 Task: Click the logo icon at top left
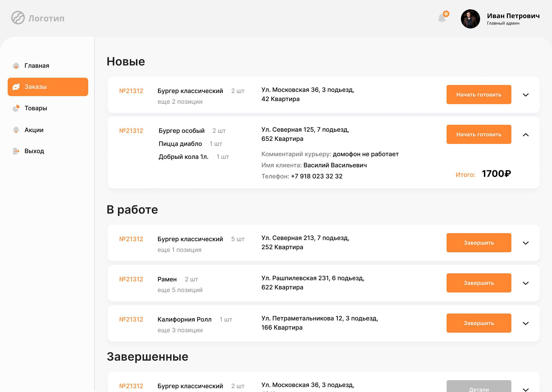[x=18, y=18]
